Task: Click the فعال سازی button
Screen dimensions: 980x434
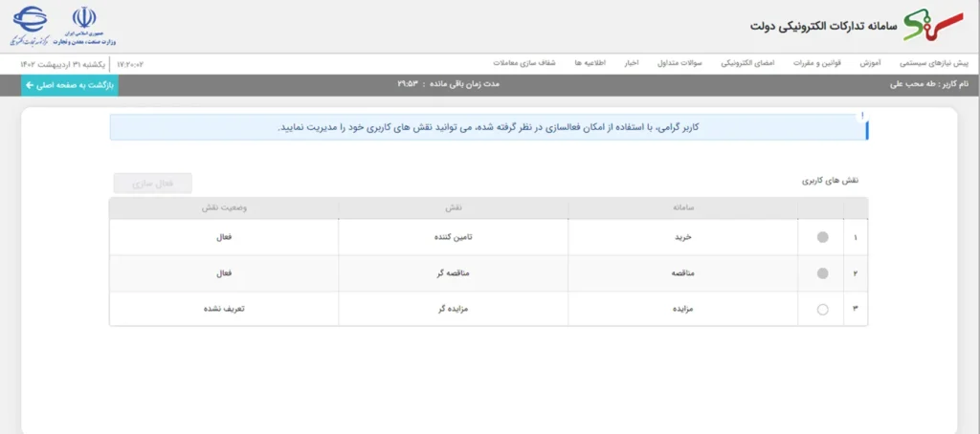Action: (152, 184)
